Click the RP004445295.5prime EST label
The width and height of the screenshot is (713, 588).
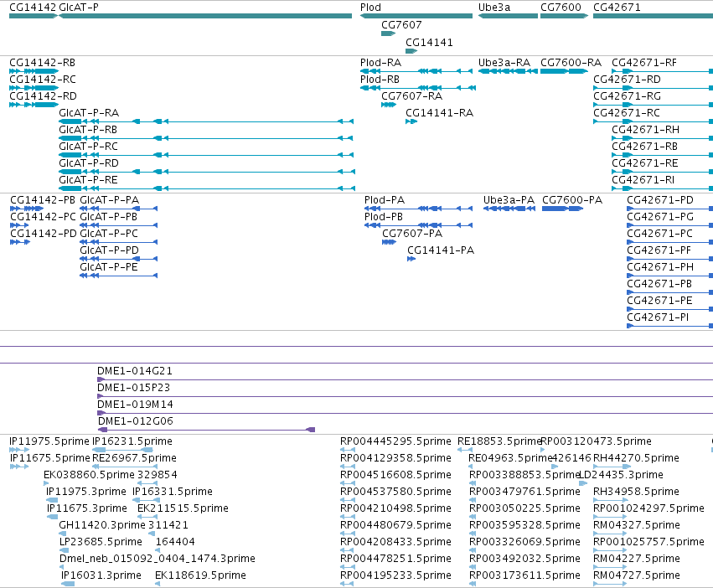[x=395, y=441]
